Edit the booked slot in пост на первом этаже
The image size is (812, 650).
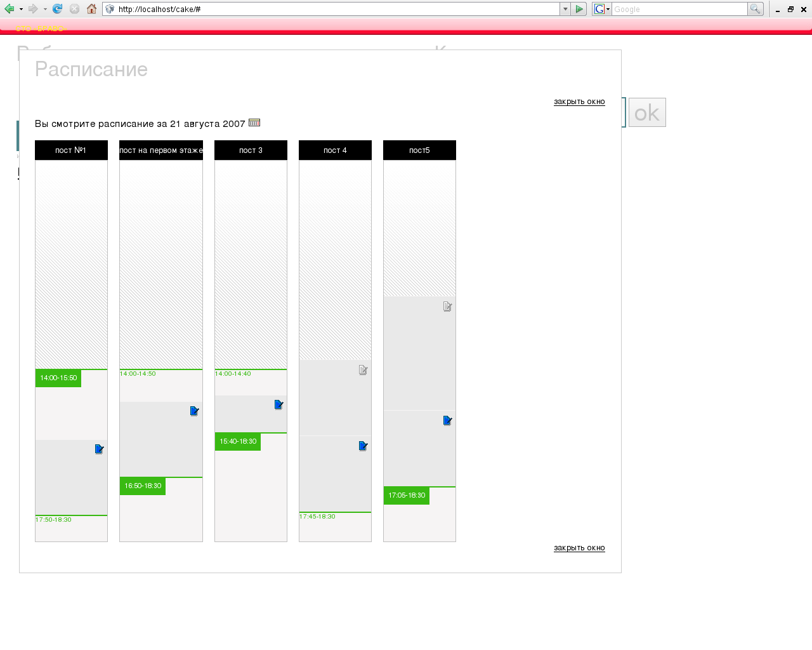click(x=194, y=411)
